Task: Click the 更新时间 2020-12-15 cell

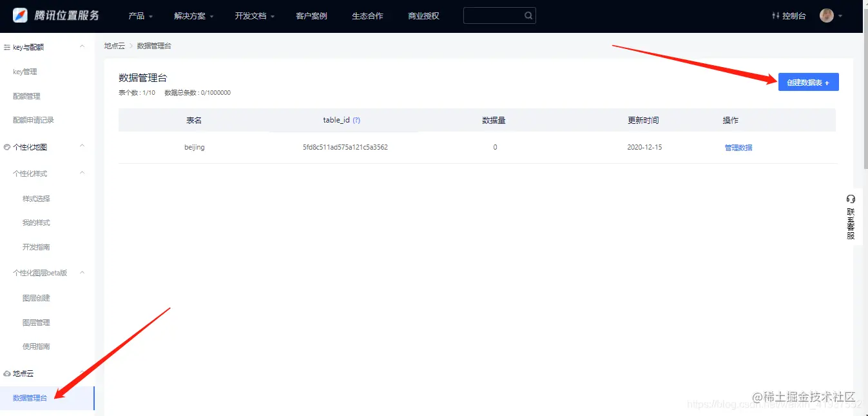Action: 644,148
